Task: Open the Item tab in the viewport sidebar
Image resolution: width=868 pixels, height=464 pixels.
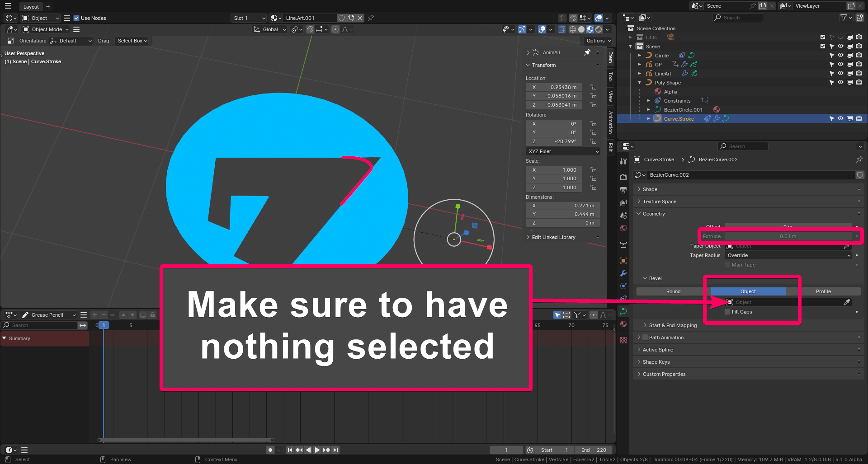Action: tap(611, 57)
